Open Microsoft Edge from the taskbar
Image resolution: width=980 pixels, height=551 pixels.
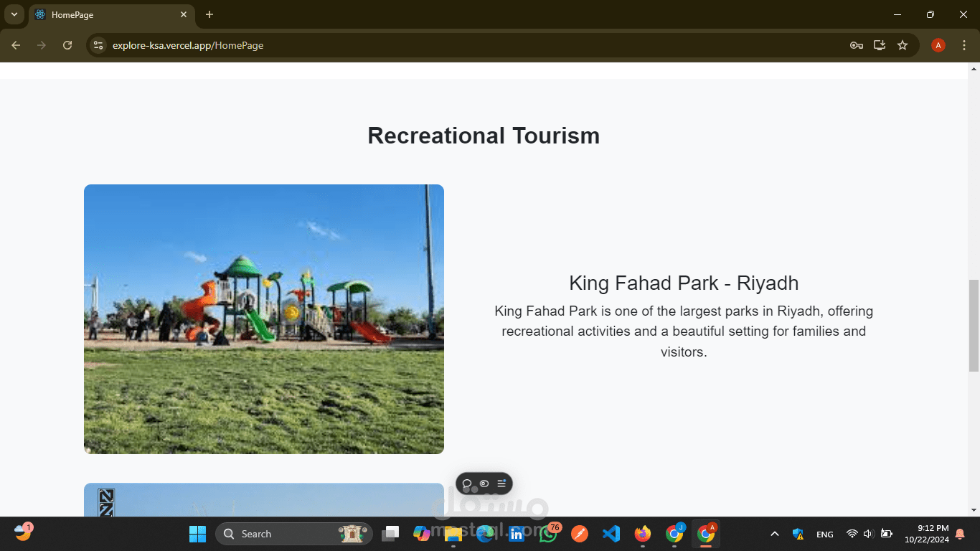click(485, 534)
